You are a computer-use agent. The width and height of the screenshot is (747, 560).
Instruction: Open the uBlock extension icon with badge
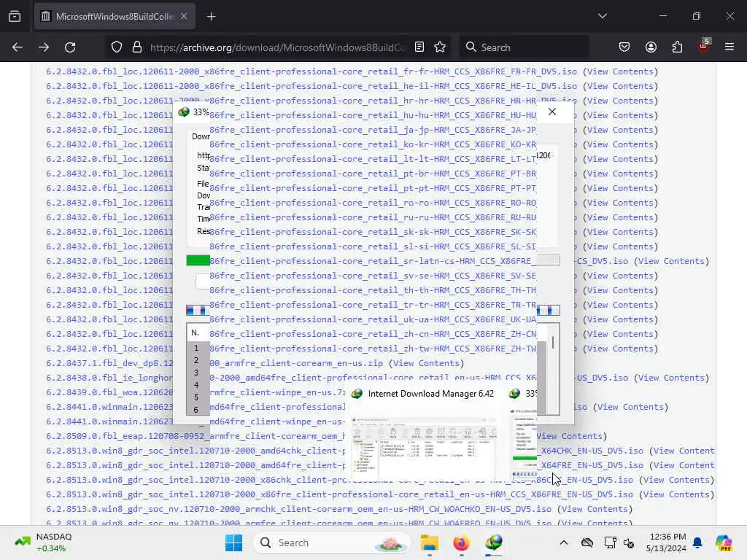704,46
